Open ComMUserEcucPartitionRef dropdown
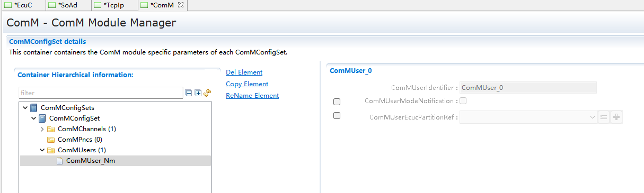This screenshot has height=193, width=644. pos(528,117)
